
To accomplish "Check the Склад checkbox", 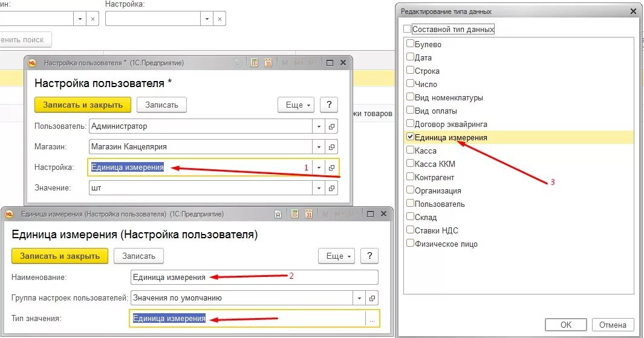I will [410, 216].
